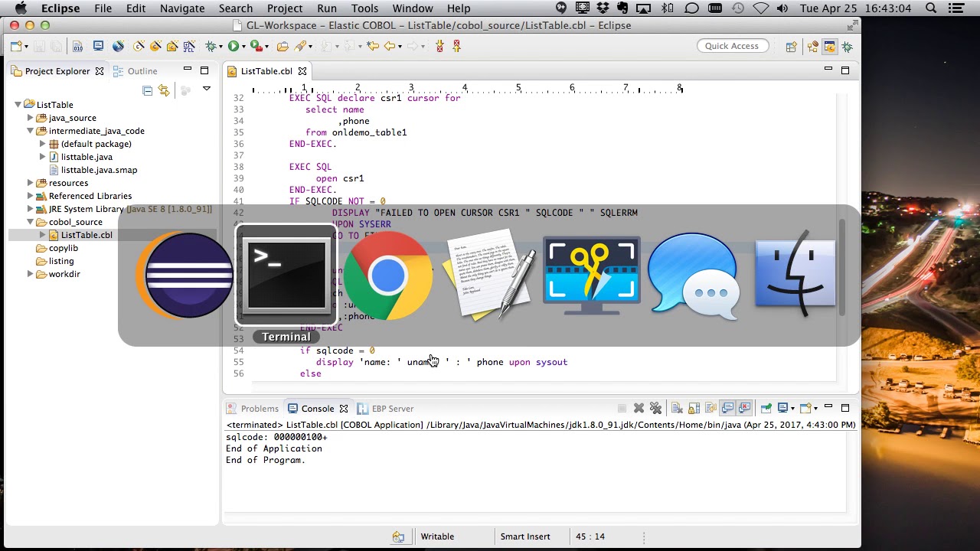This screenshot has height=551, width=980.
Task: Click the Next Annotation down-arrow icon
Action: pos(439,47)
